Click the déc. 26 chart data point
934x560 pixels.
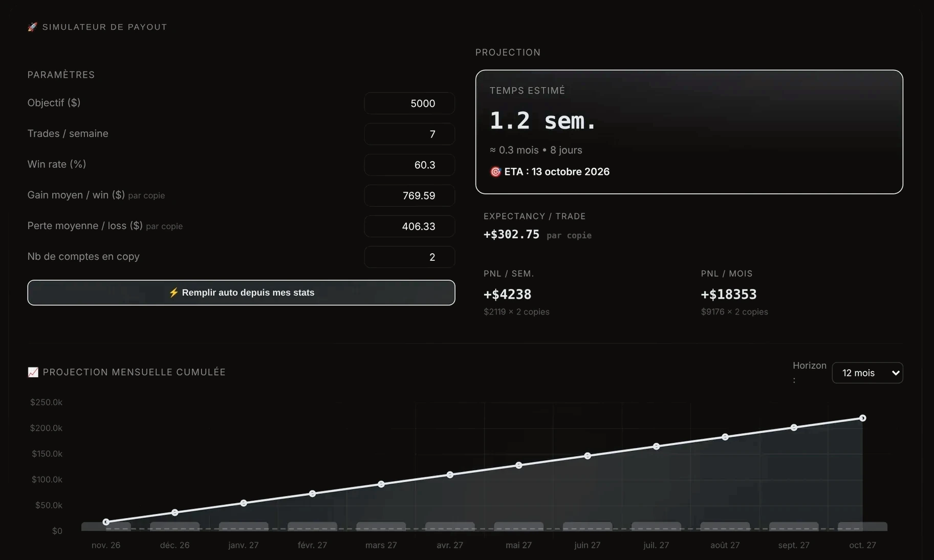click(175, 512)
